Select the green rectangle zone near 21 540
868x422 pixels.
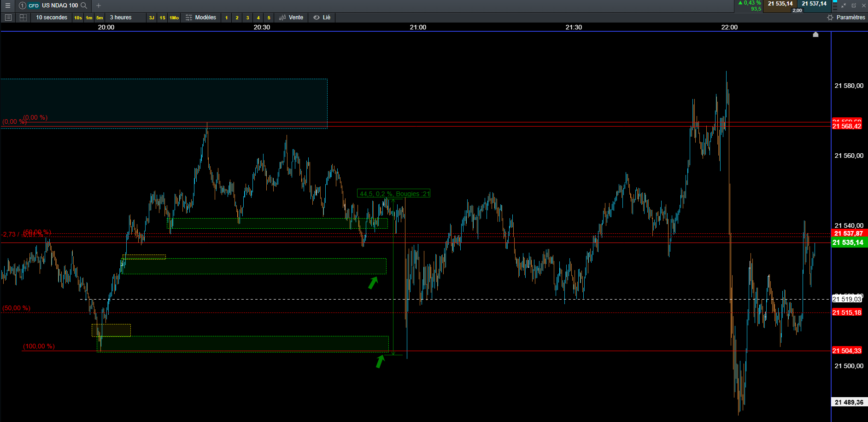277,223
